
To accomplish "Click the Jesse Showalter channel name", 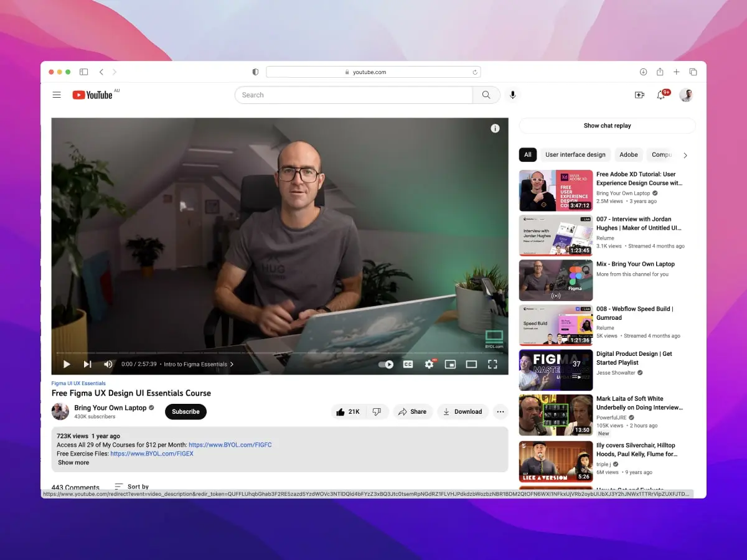I will [x=616, y=373].
